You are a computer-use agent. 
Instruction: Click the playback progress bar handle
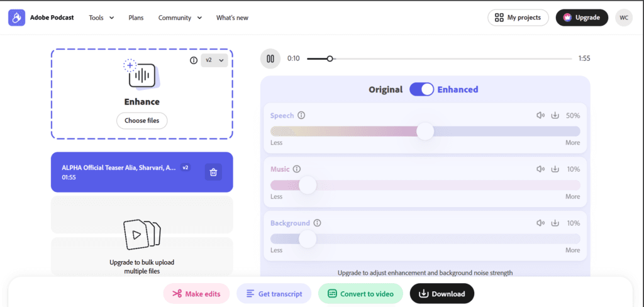coord(330,59)
